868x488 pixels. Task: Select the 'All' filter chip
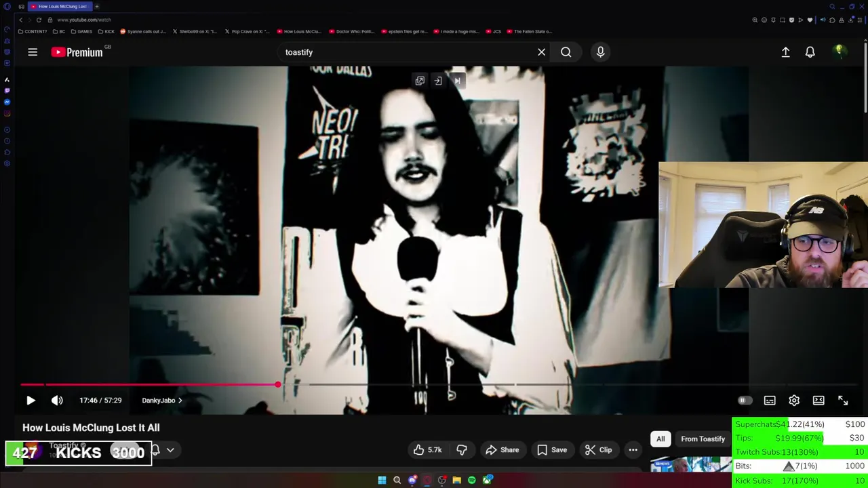(660, 439)
